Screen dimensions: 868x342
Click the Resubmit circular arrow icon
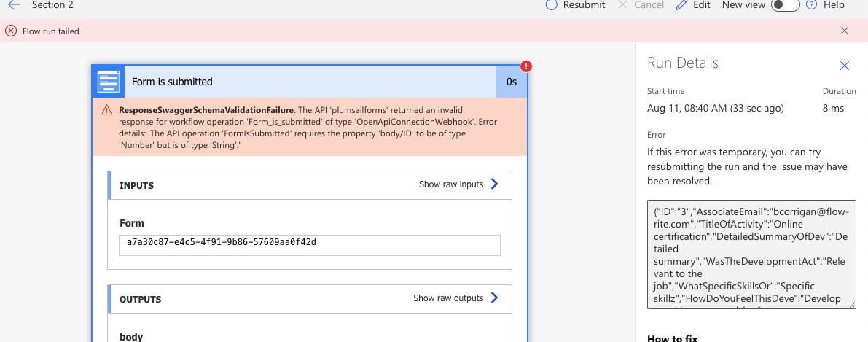(552, 5)
